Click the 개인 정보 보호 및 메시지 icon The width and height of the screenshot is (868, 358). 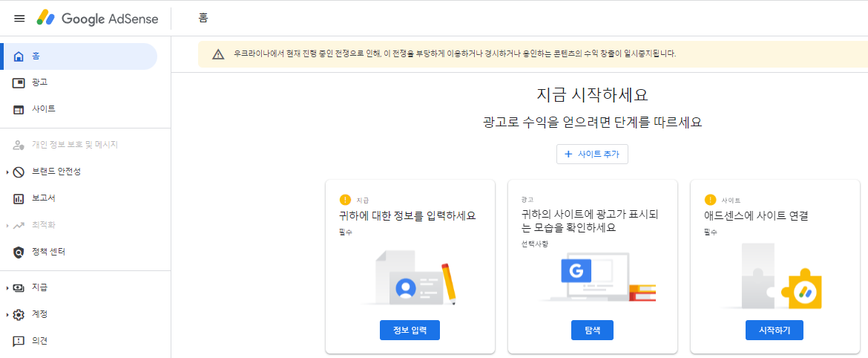click(19, 145)
